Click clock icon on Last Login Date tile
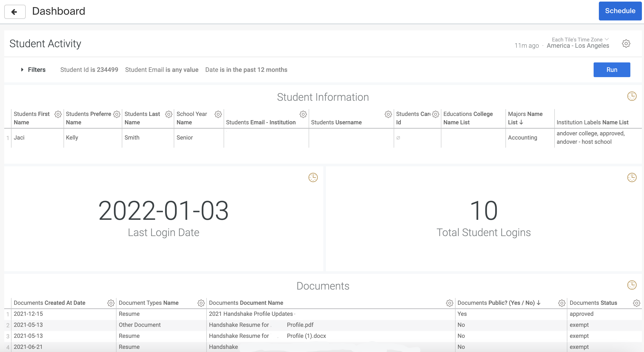Viewport: 644px width, 352px height. point(313,178)
